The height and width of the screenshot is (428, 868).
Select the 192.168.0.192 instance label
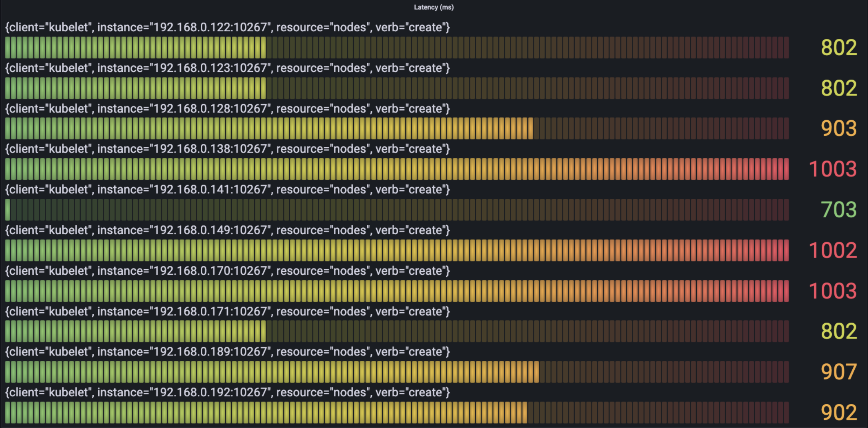point(228,392)
